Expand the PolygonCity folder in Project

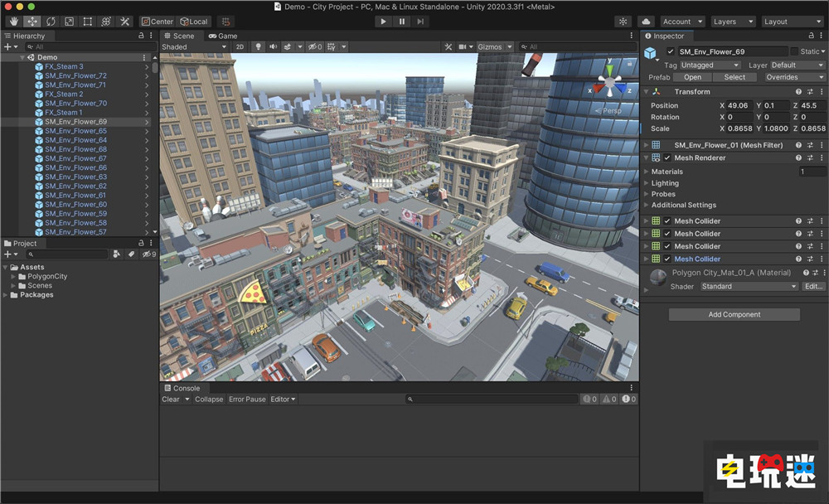coord(14,276)
